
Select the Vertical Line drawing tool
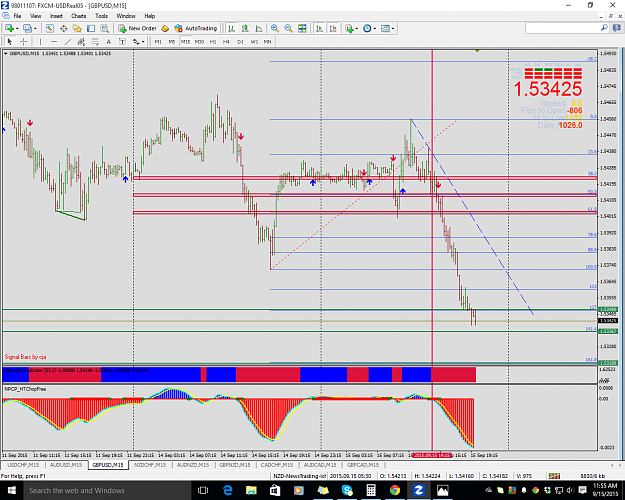click(40, 41)
